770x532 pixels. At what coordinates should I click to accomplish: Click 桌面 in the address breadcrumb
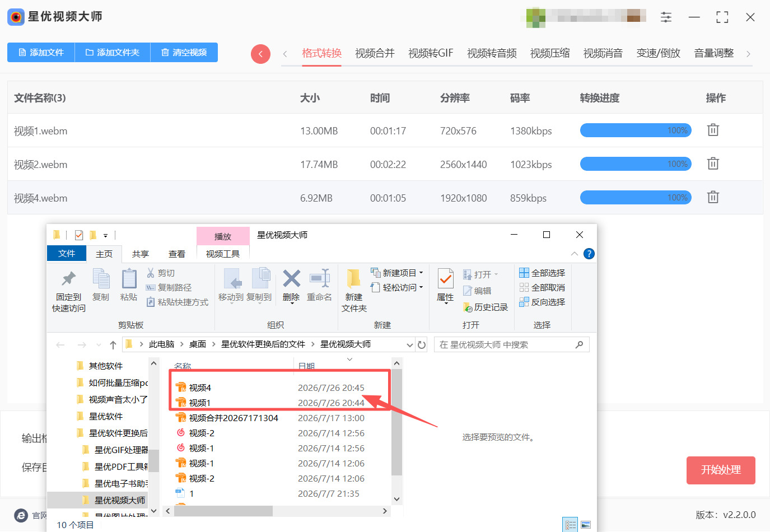coord(198,344)
